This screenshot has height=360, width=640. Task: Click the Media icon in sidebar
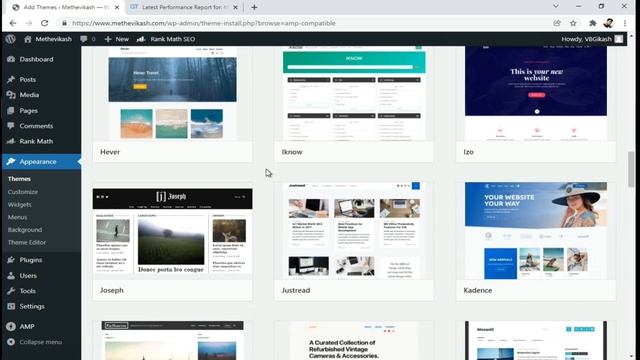pyautogui.click(x=11, y=95)
